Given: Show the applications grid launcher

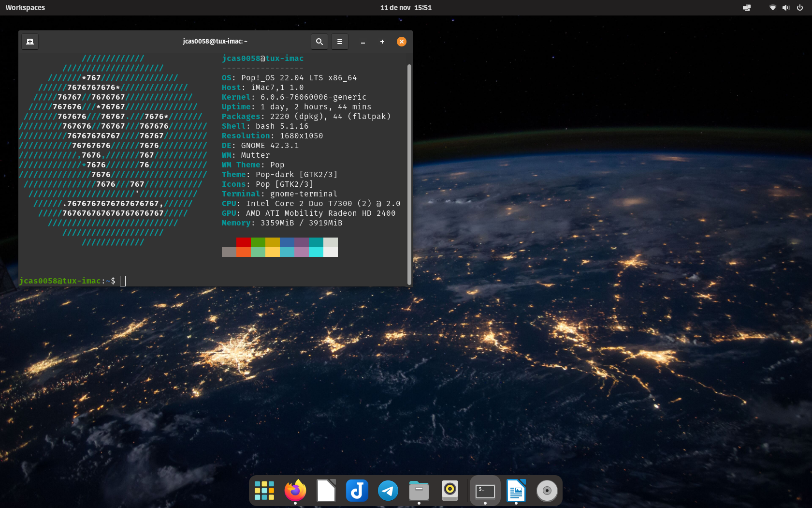Looking at the screenshot, I should point(264,491).
